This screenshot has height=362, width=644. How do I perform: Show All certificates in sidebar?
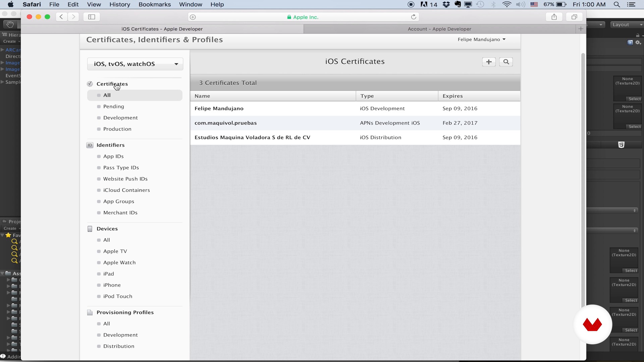[135, 95]
